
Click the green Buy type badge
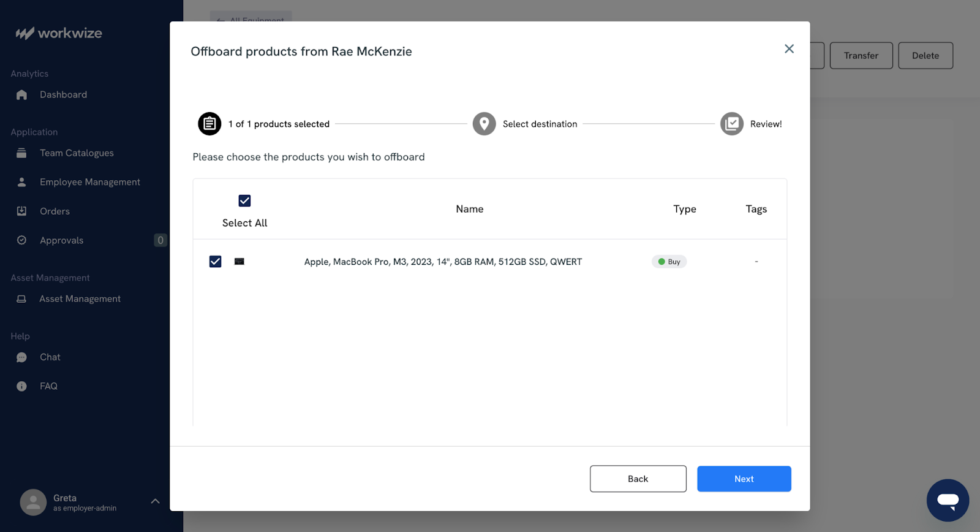669,262
